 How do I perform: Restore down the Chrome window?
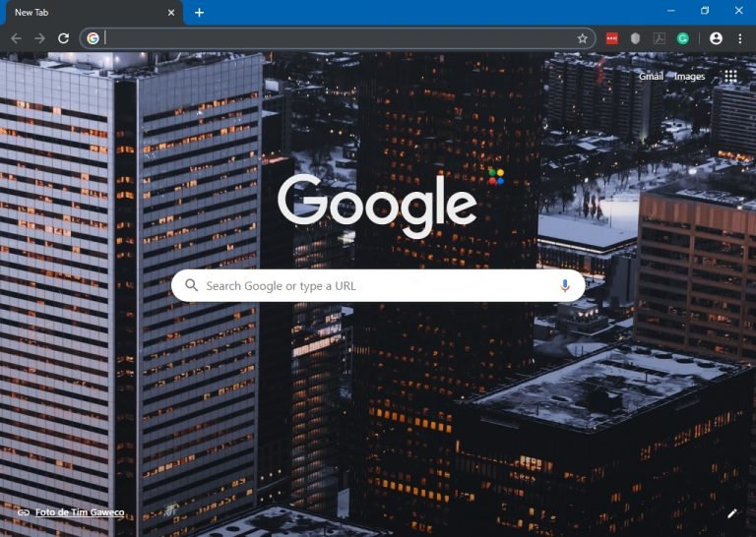pos(705,11)
